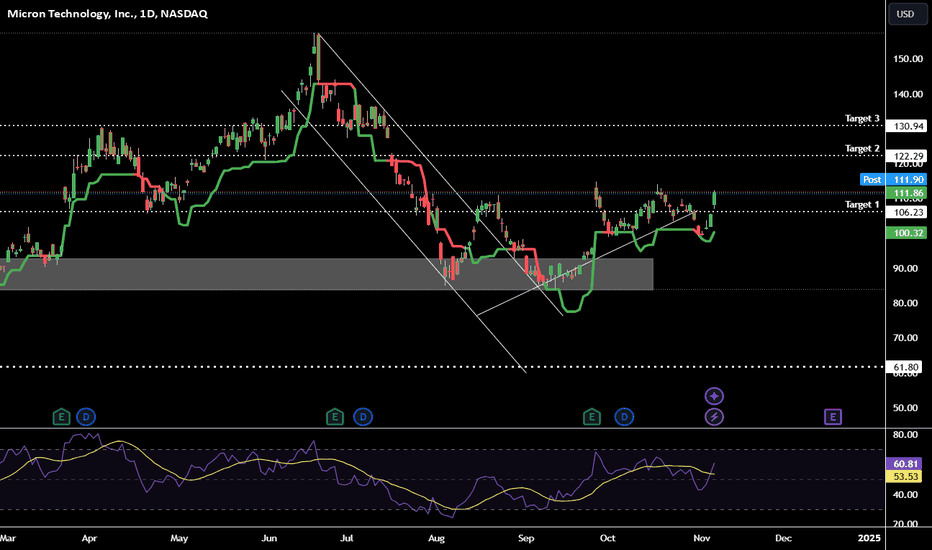The height and width of the screenshot is (550, 932).
Task: Click 150.00 on the price scale
Action: coord(908,59)
